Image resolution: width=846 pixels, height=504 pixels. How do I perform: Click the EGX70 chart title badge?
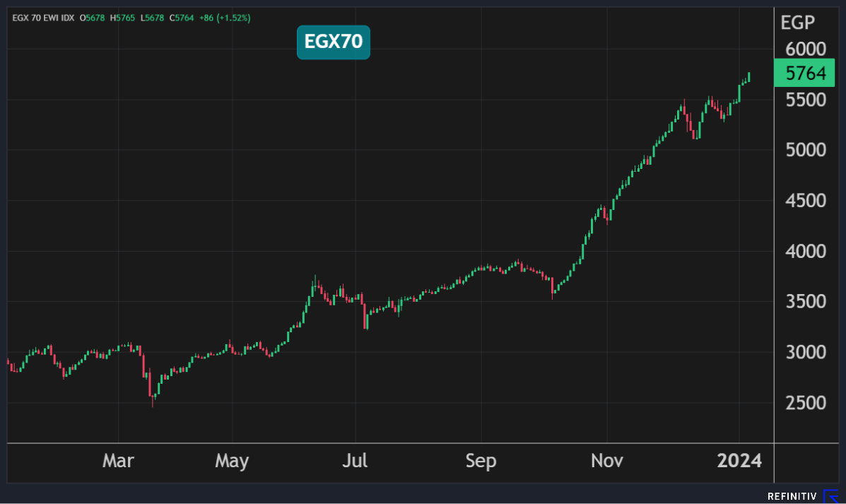[333, 42]
